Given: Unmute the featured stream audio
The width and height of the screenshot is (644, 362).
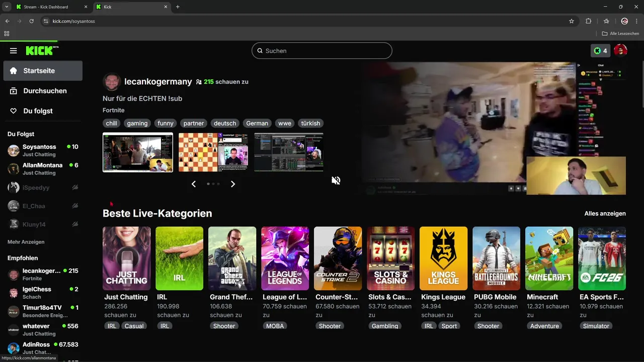Looking at the screenshot, I should pos(336,180).
